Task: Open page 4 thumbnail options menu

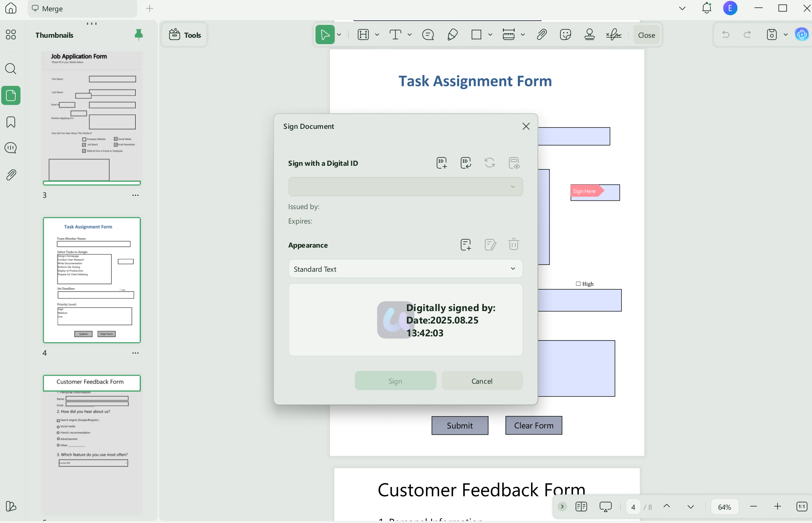Action: (x=135, y=353)
